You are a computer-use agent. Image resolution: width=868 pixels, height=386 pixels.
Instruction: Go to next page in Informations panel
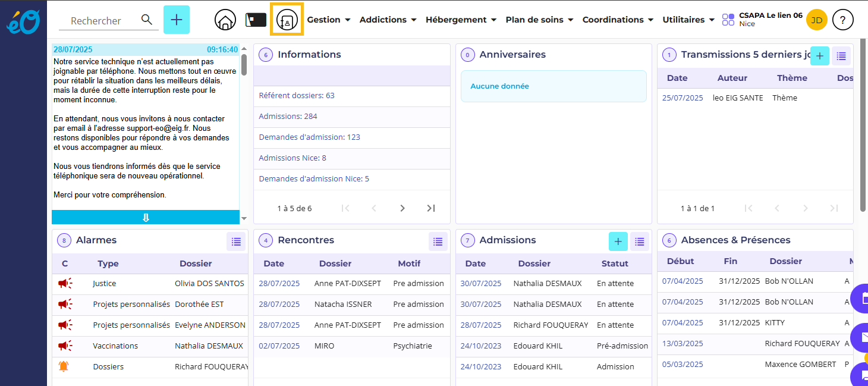click(x=402, y=208)
